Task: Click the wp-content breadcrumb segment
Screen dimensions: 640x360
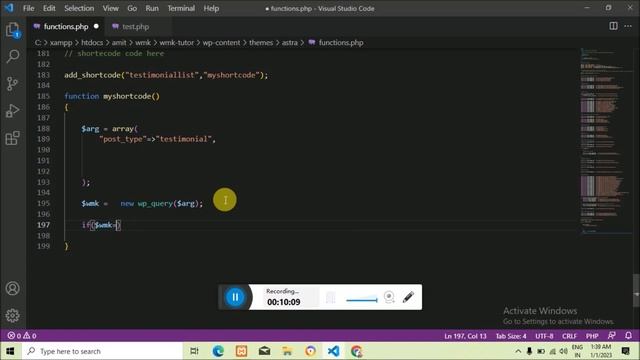Action: (x=221, y=42)
